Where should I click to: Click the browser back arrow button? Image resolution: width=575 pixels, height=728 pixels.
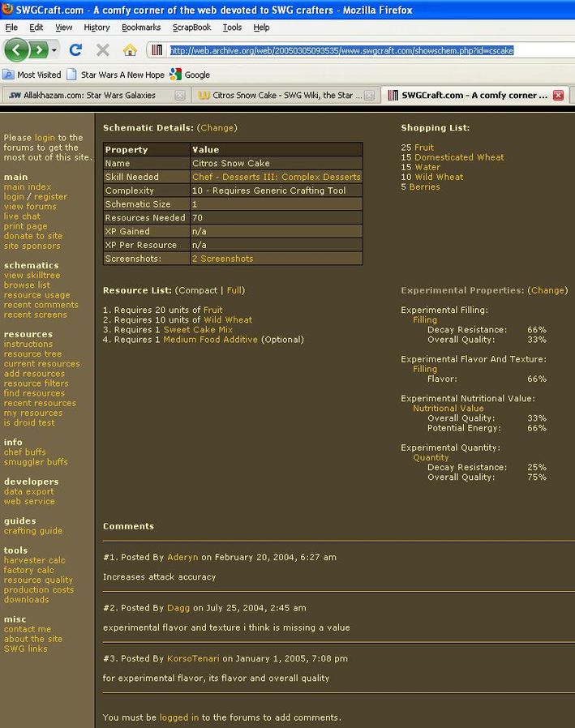tap(16, 50)
